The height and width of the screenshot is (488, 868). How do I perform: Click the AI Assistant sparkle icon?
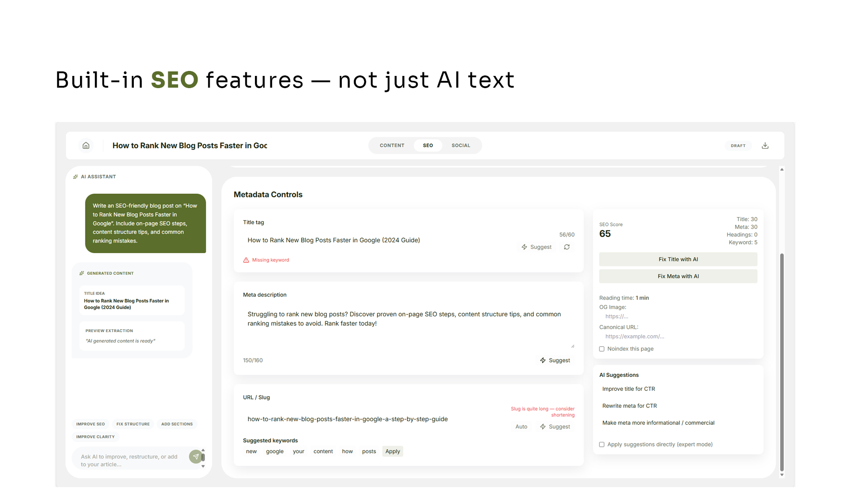(x=75, y=177)
